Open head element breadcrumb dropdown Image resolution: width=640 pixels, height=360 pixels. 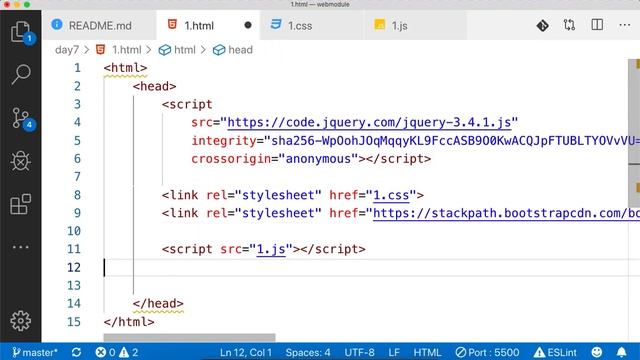pyautogui.click(x=233, y=50)
